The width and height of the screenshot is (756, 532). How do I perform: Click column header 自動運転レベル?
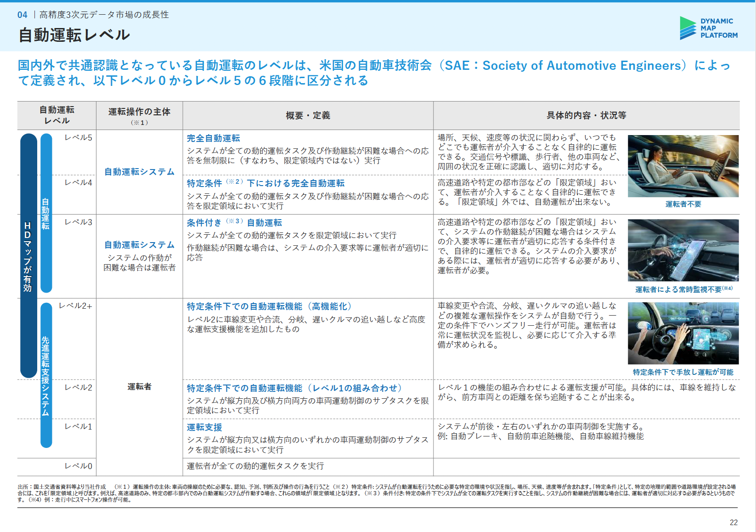click(x=57, y=115)
